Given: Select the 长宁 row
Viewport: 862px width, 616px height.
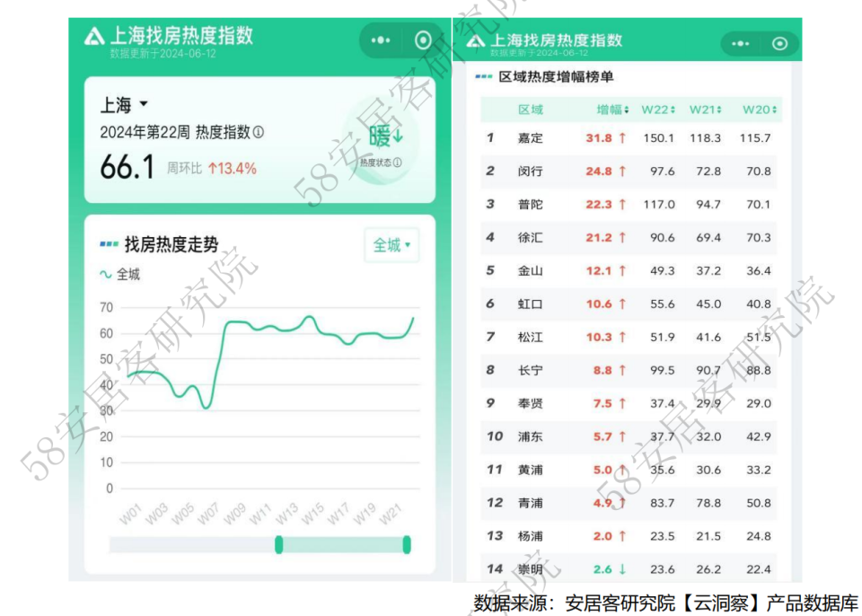Looking at the screenshot, I should pyautogui.click(x=629, y=370).
